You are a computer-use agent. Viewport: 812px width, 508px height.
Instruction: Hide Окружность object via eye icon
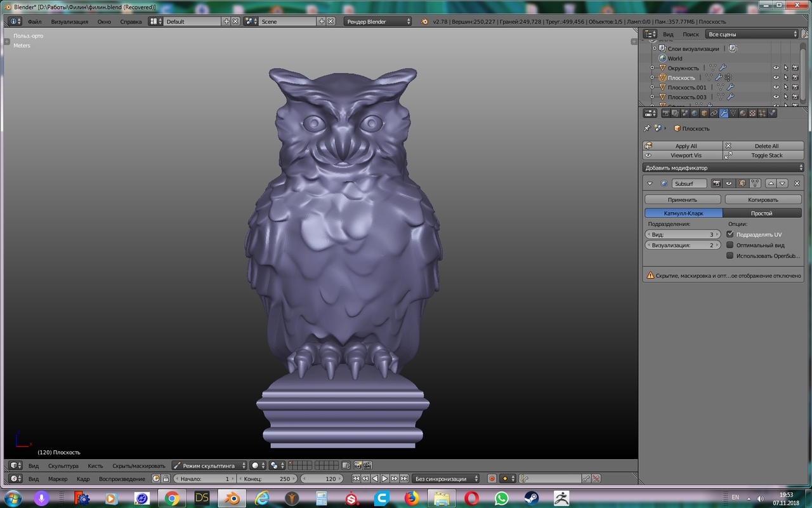tap(776, 68)
